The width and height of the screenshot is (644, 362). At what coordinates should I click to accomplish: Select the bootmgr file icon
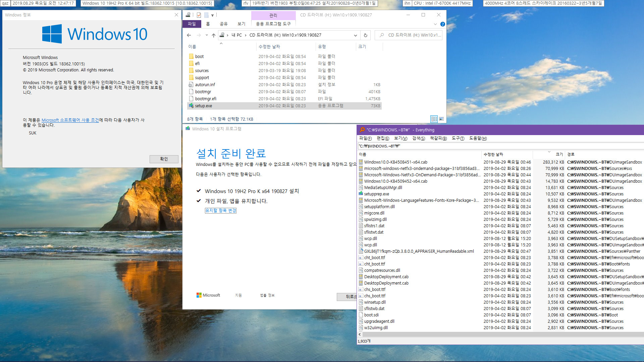191,92
